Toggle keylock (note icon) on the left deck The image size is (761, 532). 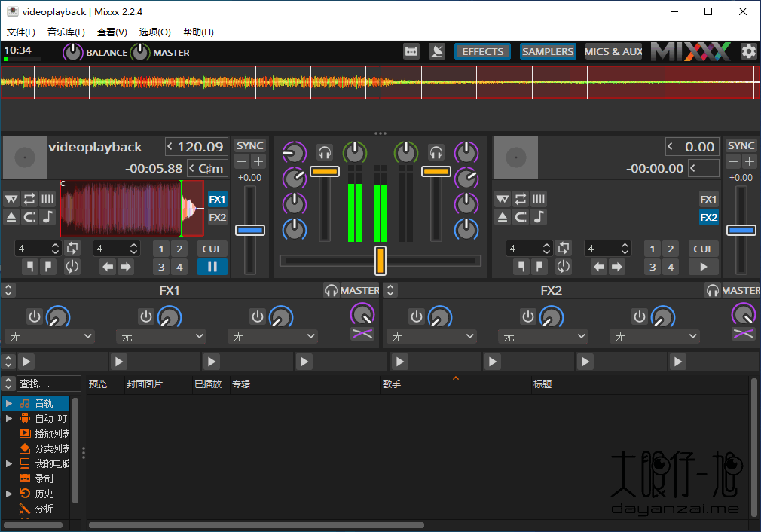tap(47, 217)
